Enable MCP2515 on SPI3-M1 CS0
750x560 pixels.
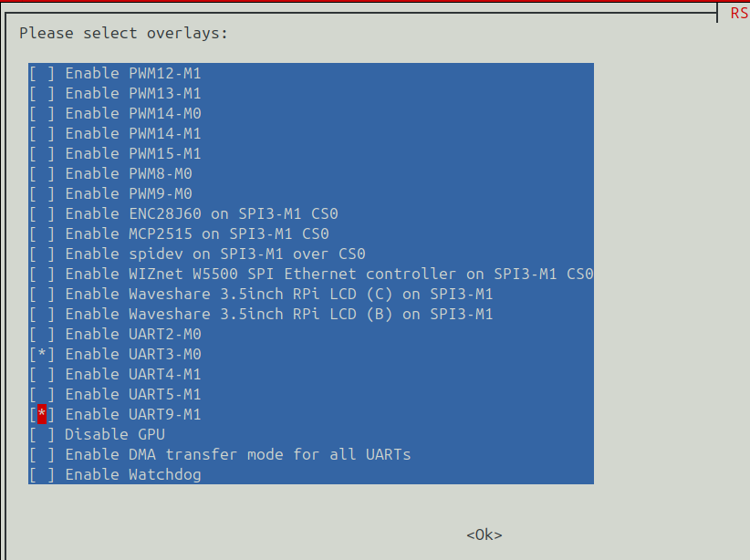tap(311, 233)
